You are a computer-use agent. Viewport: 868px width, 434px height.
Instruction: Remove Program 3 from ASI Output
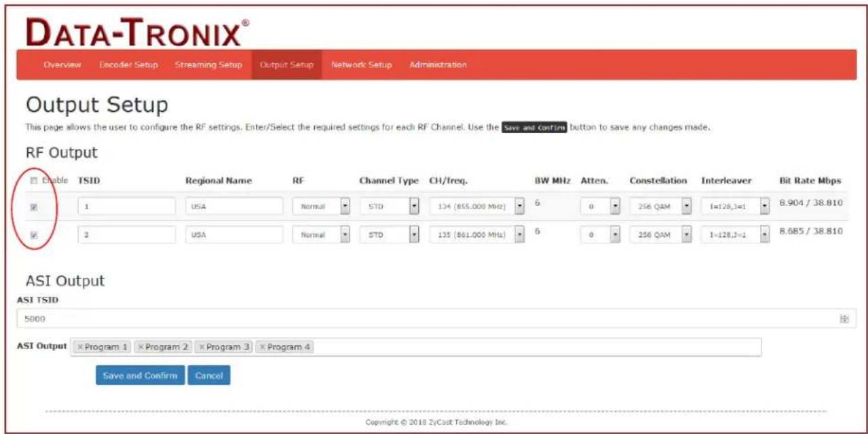click(202, 347)
